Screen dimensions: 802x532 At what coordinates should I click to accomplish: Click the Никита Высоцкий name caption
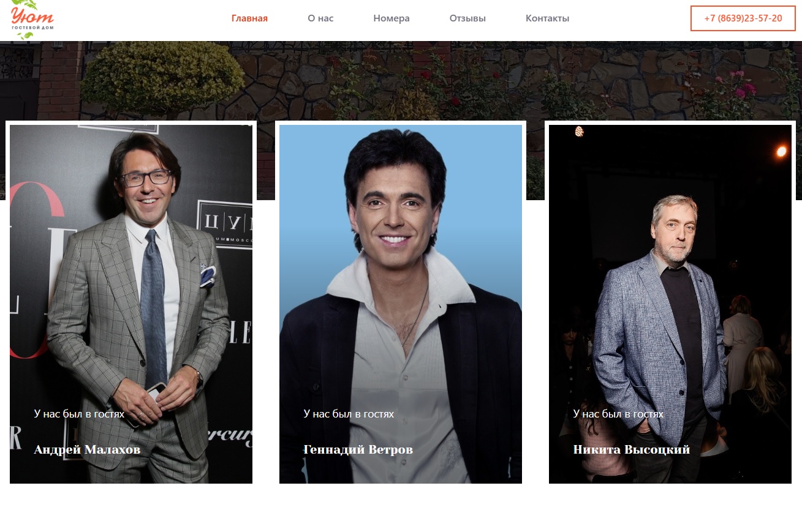631,450
